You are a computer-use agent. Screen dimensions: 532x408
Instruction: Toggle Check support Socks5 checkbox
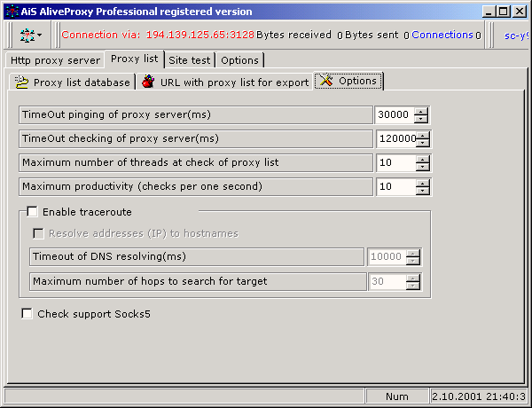tap(27, 314)
